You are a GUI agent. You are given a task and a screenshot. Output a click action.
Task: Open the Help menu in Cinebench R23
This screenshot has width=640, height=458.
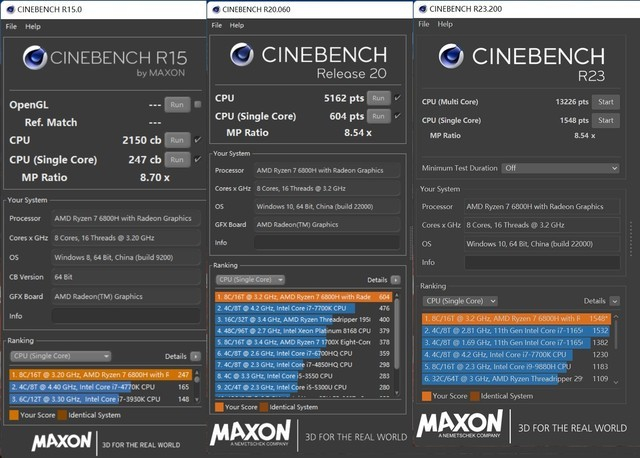(x=445, y=23)
